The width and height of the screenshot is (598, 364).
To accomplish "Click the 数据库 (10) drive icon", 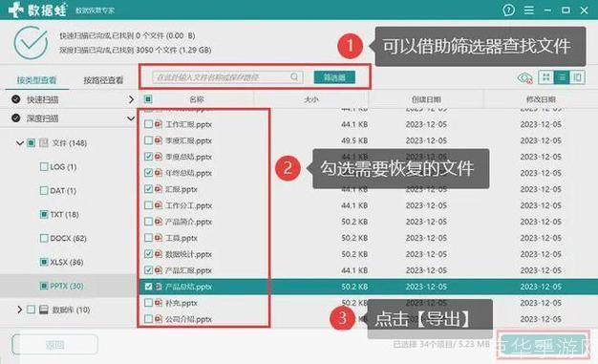I will tap(44, 310).
